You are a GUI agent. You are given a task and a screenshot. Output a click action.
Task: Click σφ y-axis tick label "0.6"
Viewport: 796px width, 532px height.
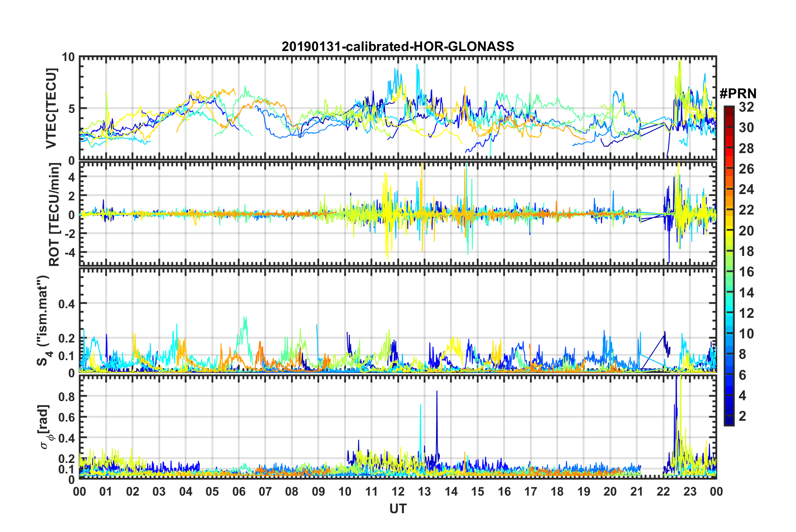point(67,417)
